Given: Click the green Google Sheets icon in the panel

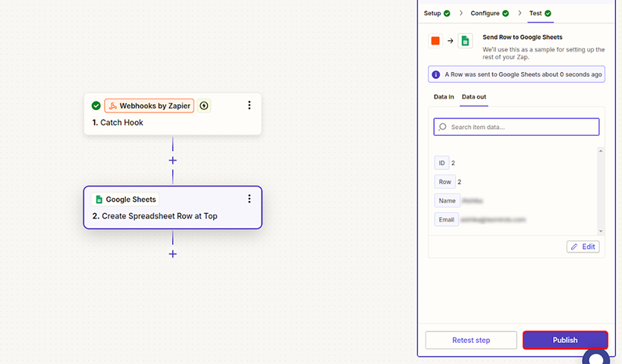Looking at the screenshot, I should pyautogui.click(x=465, y=41).
